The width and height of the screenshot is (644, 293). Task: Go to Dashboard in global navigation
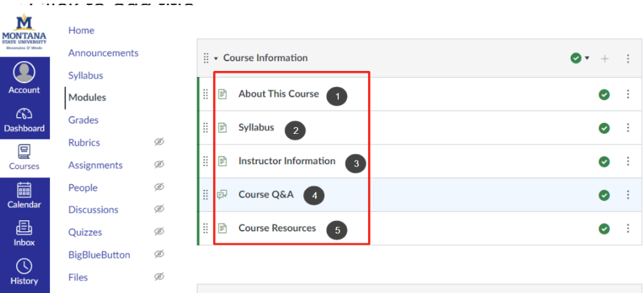24,114
